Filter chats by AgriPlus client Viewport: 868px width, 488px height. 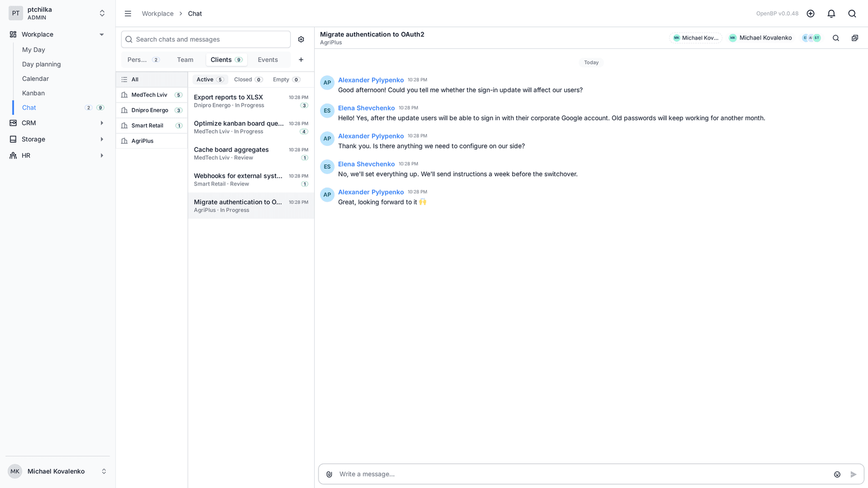pyautogui.click(x=152, y=141)
